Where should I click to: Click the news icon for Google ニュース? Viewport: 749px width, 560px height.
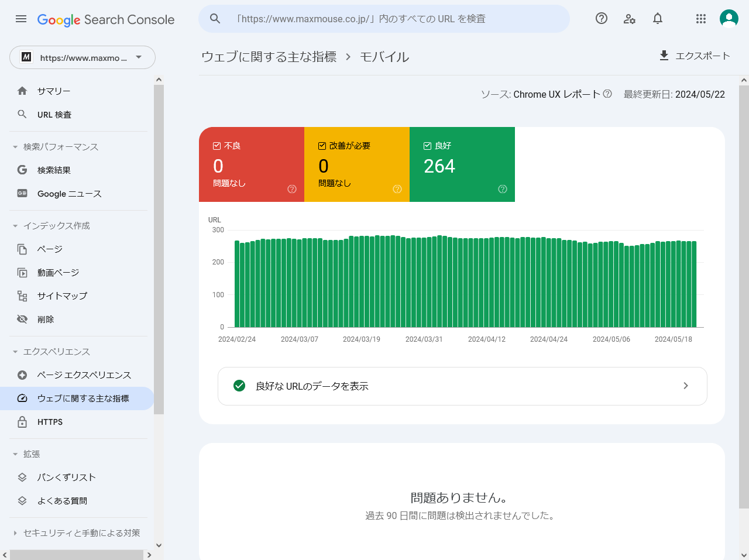tap(22, 193)
